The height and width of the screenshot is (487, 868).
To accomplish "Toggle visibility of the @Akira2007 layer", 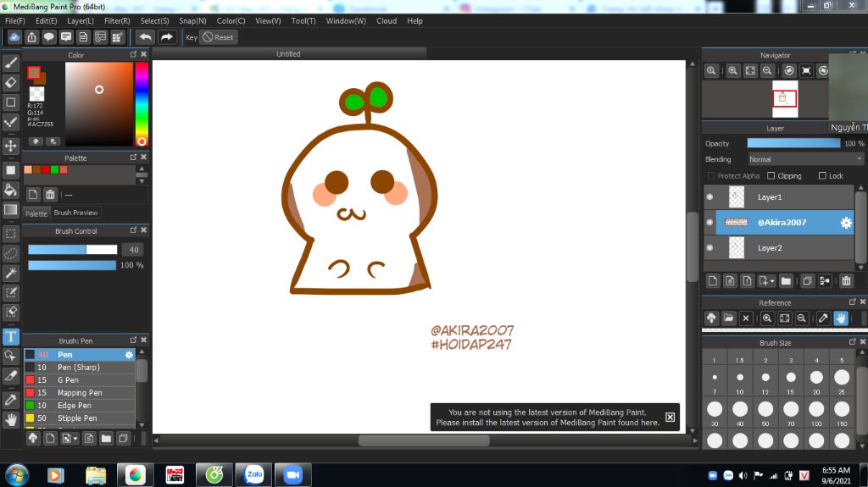I will click(710, 223).
